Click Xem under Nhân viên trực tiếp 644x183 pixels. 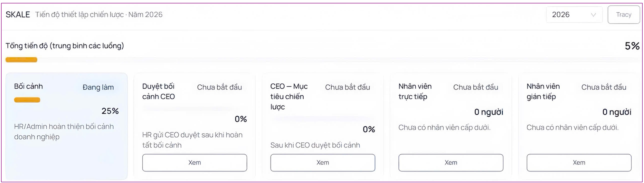451,163
